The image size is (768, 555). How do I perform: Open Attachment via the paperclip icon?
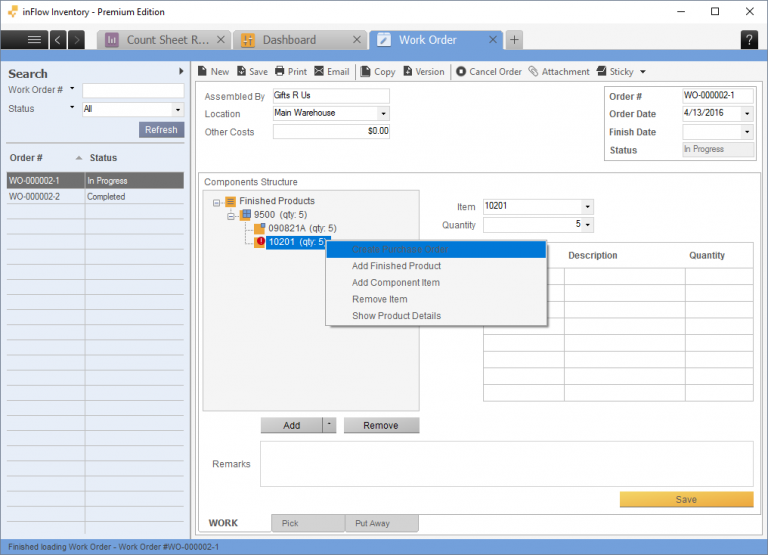coord(533,72)
